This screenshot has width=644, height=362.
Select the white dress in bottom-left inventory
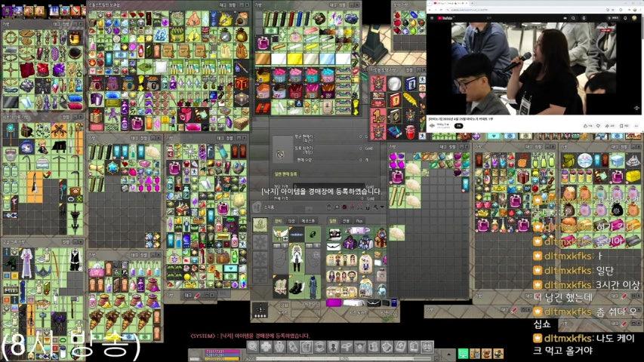(x=26, y=263)
